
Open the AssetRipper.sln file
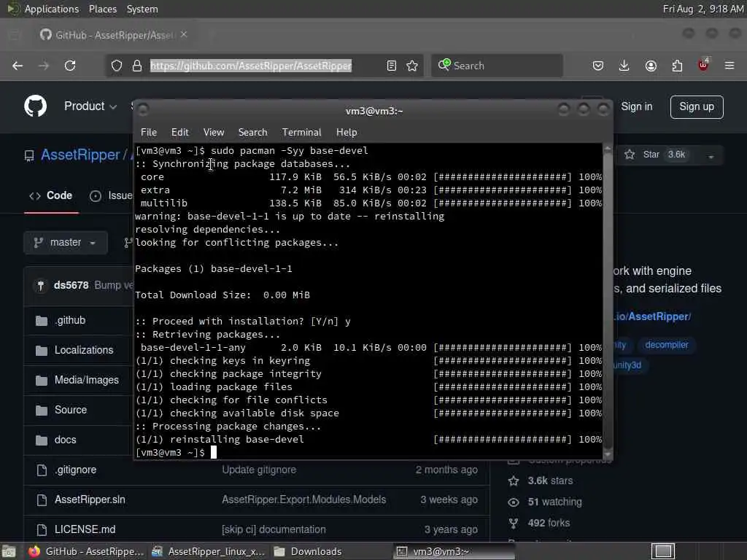pos(90,499)
